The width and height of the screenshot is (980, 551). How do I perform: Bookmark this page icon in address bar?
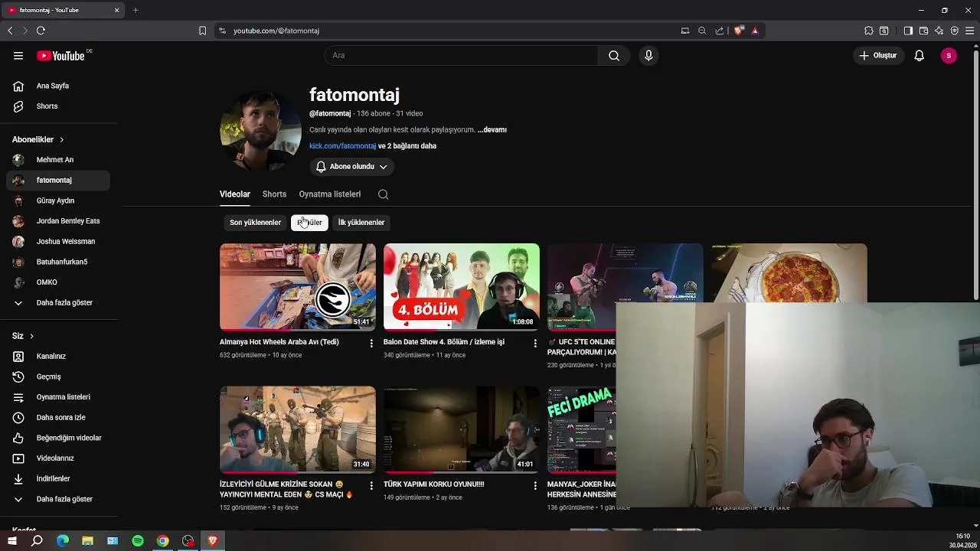pyautogui.click(x=202, y=31)
